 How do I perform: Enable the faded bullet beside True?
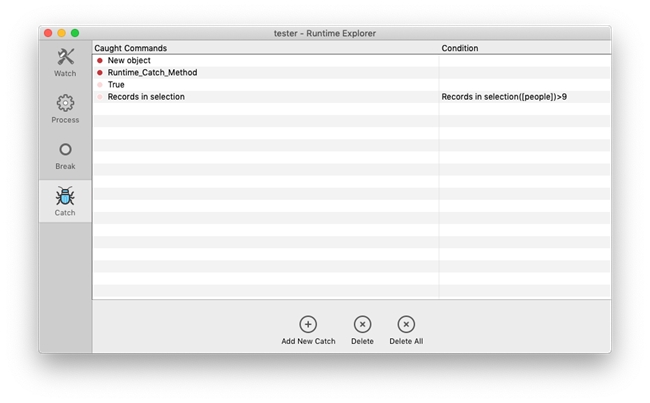point(100,85)
